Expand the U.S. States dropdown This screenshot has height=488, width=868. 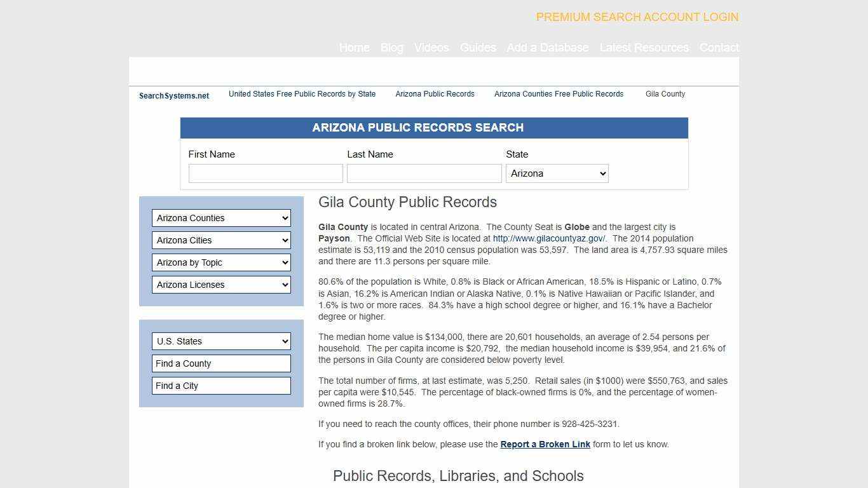[x=221, y=341]
